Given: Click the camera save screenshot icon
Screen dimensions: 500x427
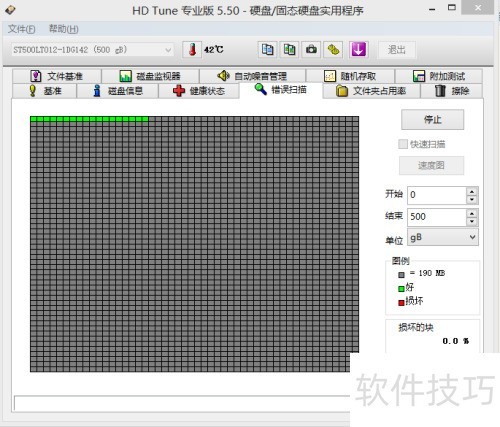Looking at the screenshot, I should click(311, 50).
